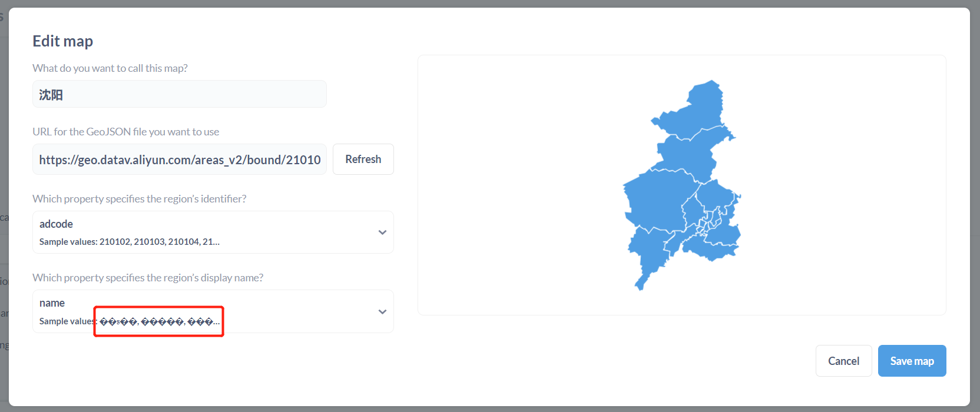Click the Refresh button
Image resolution: width=980 pixels, height=412 pixels.
(x=363, y=160)
